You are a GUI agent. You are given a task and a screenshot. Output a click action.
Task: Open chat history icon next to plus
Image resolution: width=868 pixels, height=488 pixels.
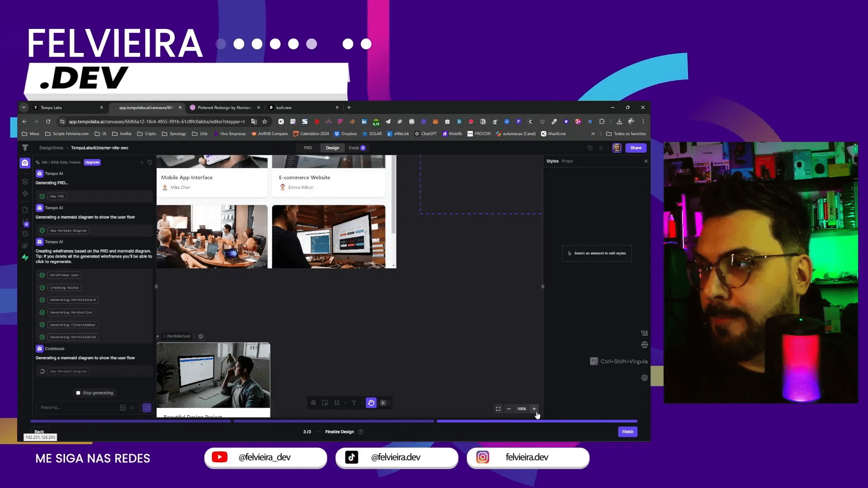point(150,162)
